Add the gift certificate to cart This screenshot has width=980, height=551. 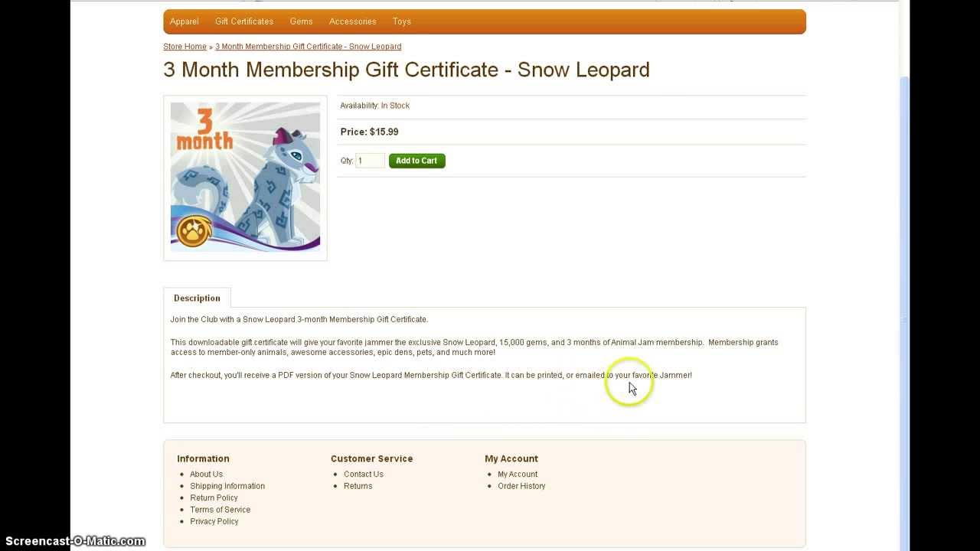[417, 161]
